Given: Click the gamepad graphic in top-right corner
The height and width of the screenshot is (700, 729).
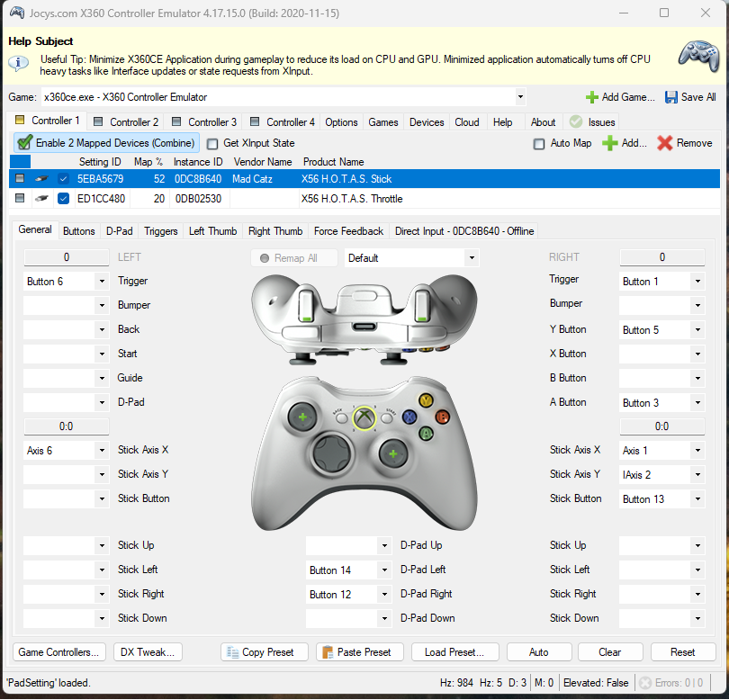Looking at the screenshot, I should point(697,56).
